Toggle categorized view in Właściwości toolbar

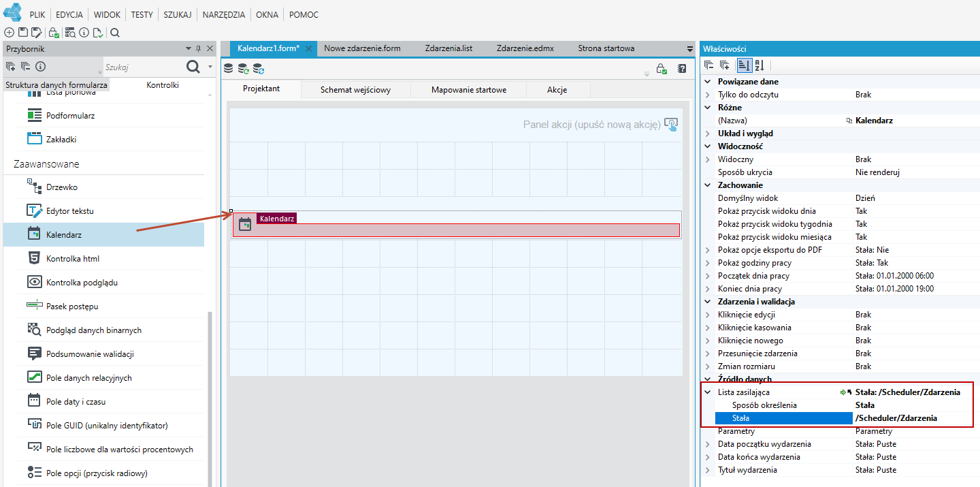(x=743, y=65)
